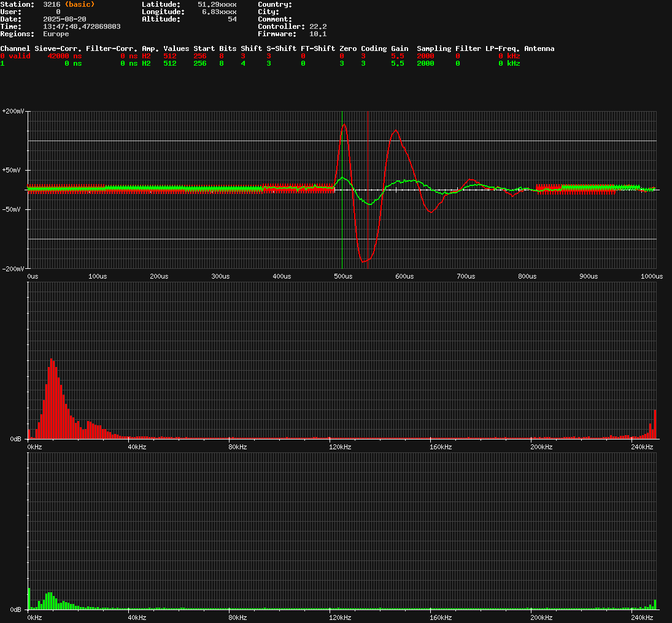The height and width of the screenshot is (623, 672).
Task: Click the deepest red waveform trough
Action: [x=364, y=262]
